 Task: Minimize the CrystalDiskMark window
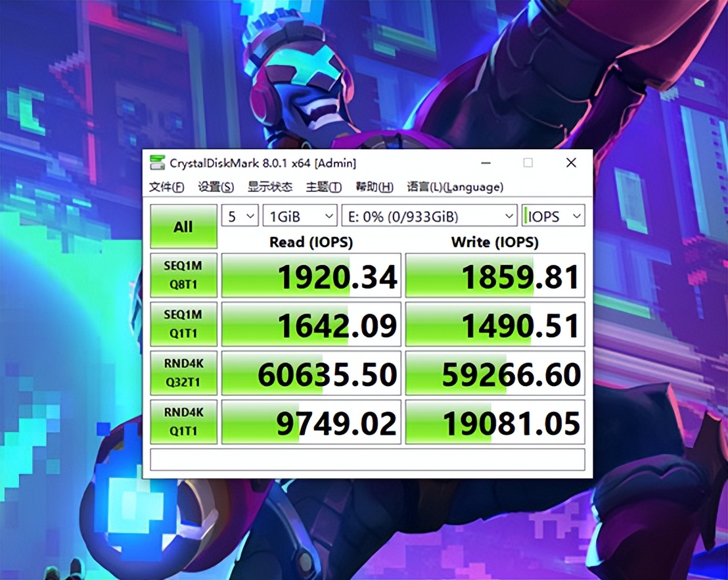(486, 162)
